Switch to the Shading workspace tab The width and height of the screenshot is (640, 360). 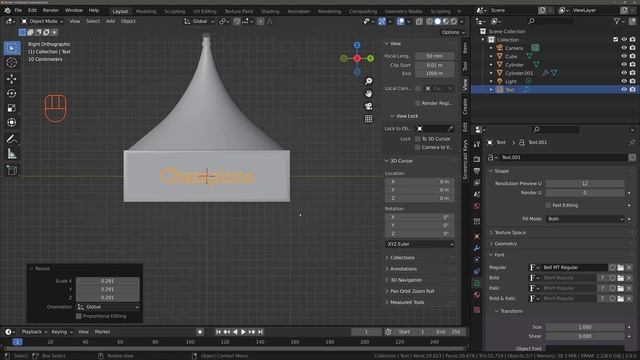pyautogui.click(x=270, y=11)
